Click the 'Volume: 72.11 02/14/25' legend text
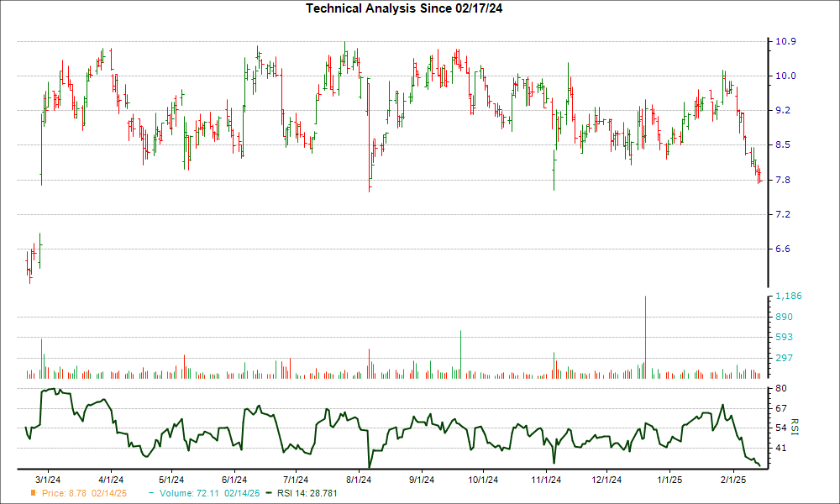The height and width of the screenshot is (504, 840). (x=209, y=493)
